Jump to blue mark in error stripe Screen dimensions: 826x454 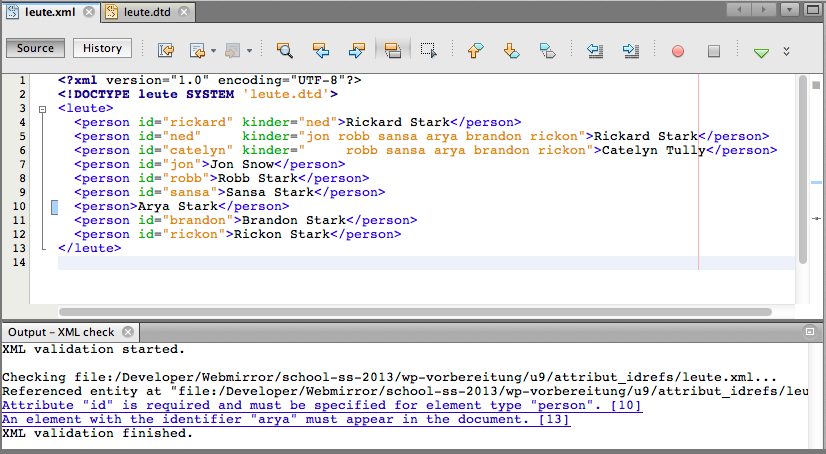pos(816,182)
